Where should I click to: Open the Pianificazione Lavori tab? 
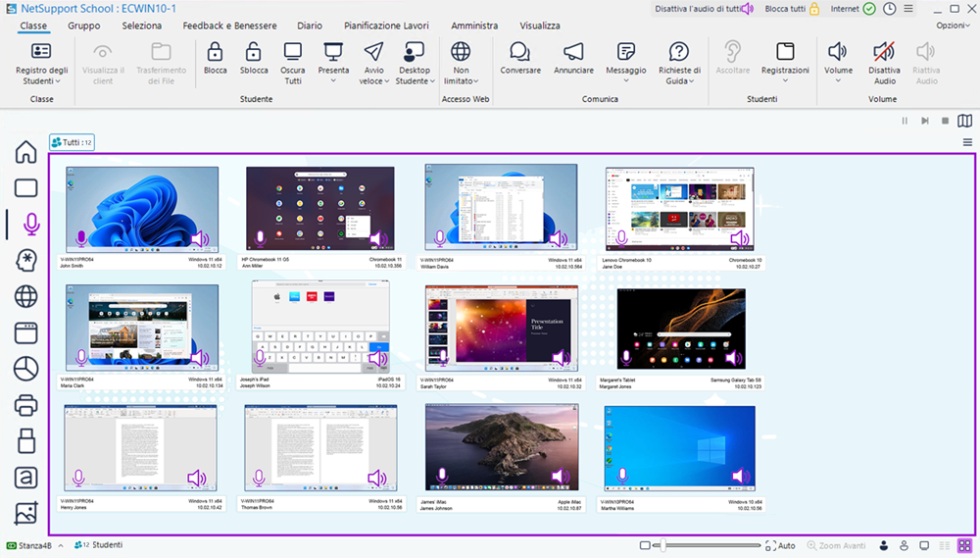point(385,25)
